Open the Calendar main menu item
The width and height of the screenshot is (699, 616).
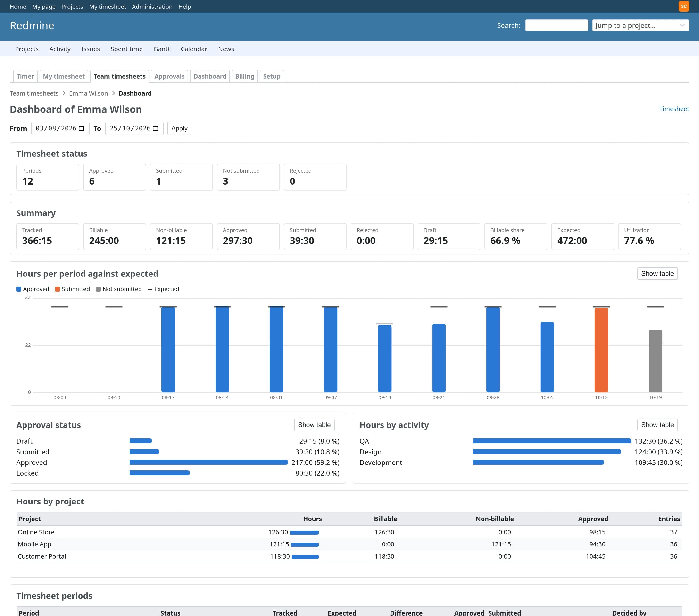tap(194, 49)
